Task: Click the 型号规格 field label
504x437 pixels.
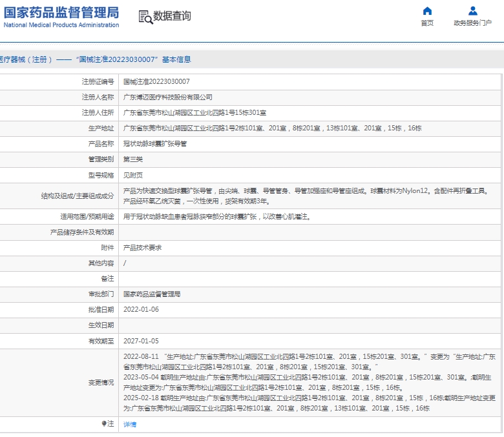Action: coord(101,176)
